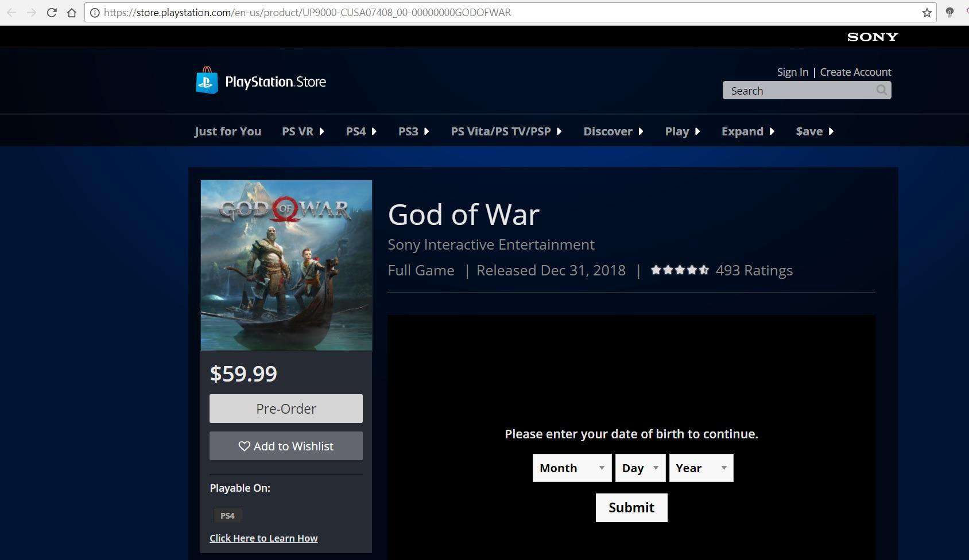The height and width of the screenshot is (560, 969).
Task: Expand PS Vita/PS TV/PSP menu
Action: click(x=506, y=131)
